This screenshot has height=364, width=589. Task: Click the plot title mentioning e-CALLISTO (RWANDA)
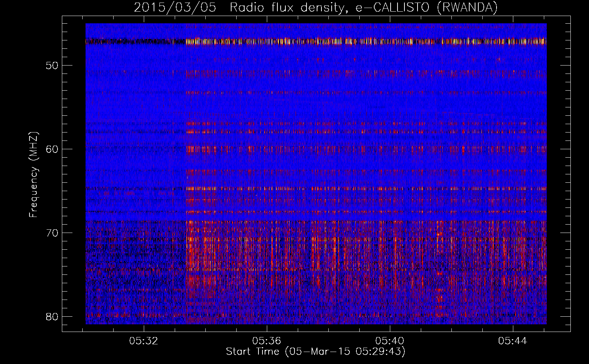[316, 7]
